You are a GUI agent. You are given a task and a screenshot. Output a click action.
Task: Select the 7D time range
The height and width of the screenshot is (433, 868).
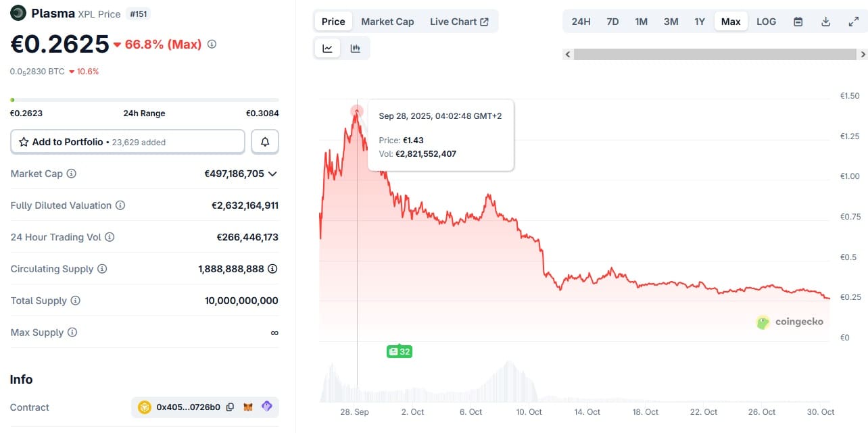coord(612,22)
